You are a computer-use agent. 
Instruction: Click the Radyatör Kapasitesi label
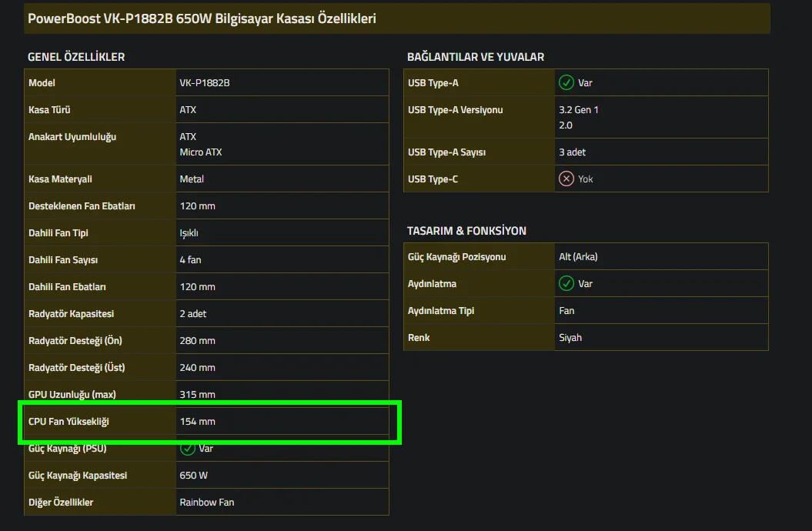pyautogui.click(x=71, y=314)
